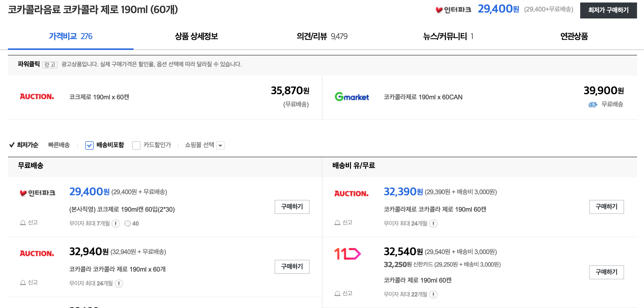Switch to the 상품 상세정보 tab
The width and height of the screenshot is (644, 308).
196,36
